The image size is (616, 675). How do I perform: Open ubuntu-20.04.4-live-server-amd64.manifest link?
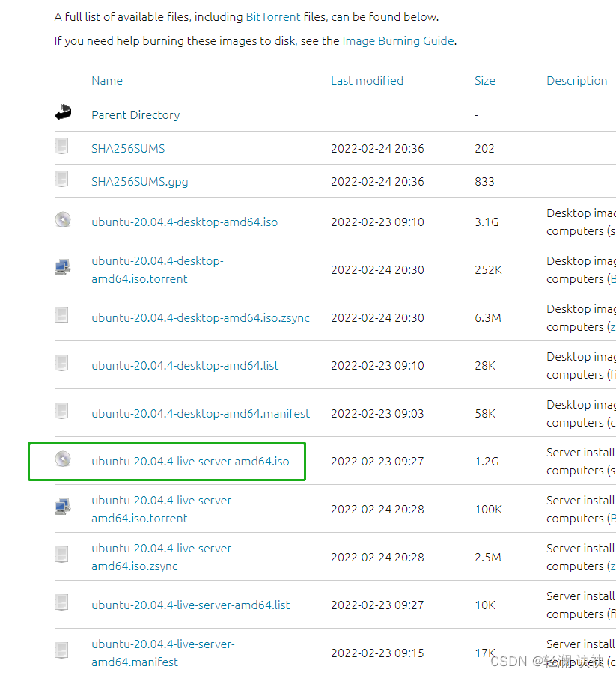pyautogui.click(x=162, y=653)
